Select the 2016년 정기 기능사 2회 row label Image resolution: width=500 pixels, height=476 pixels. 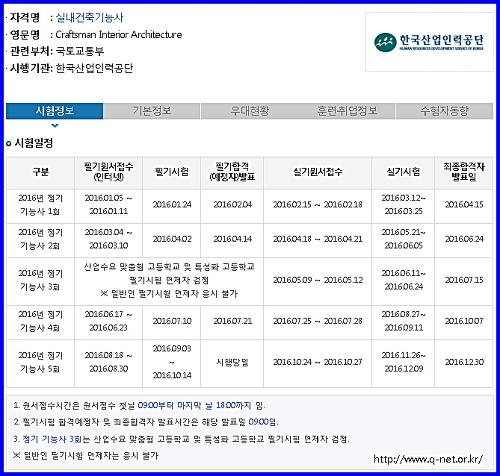click(40, 239)
